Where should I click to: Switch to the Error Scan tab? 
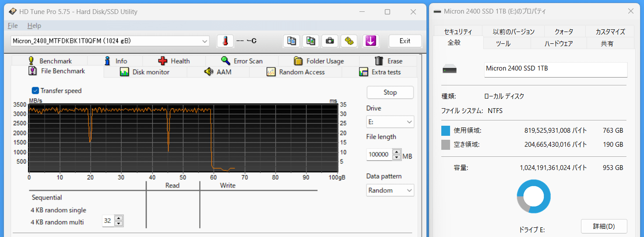241,61
